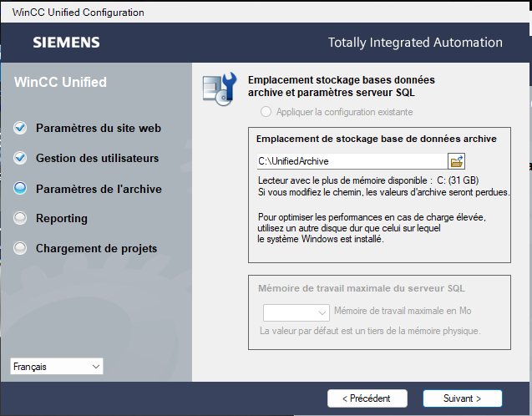Click blue step indicator for Paramètres de l'archive
This screenshot has width=532, height=416.
[20, 188]
